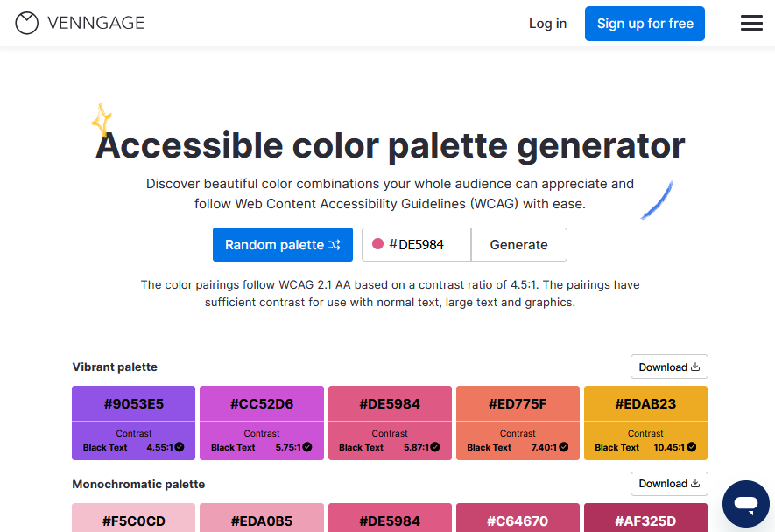The image size is (775, 532).
Task: Click the checkmark icon beside 5.87:1
Action: tap(435, 447)
